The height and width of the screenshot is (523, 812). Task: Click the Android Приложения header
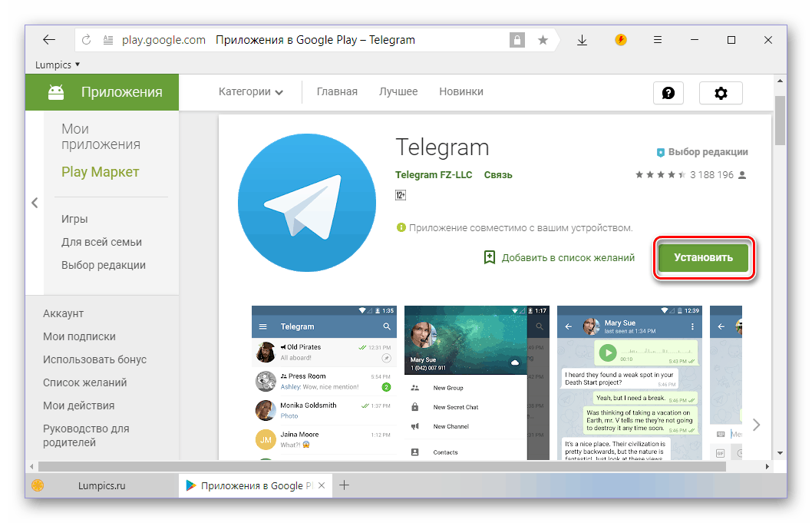102,92
